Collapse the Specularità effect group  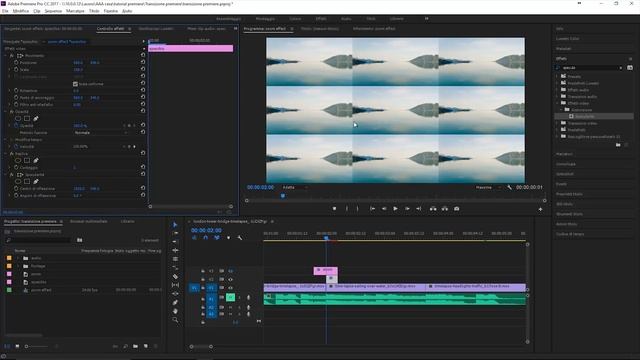click(x=6, y=174)
